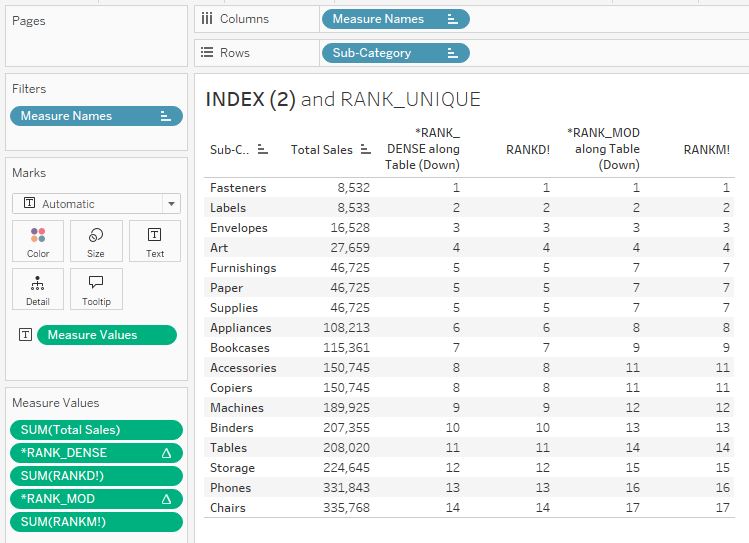Viewport: 749px width, 543px height.
Task: Select the Fasteners row label
Action: click(238, 188)
